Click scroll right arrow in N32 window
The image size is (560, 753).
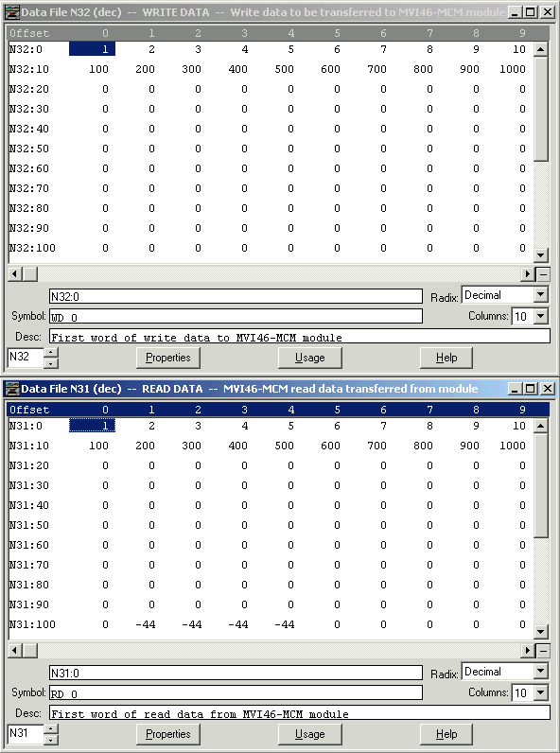tap(528, 274)
